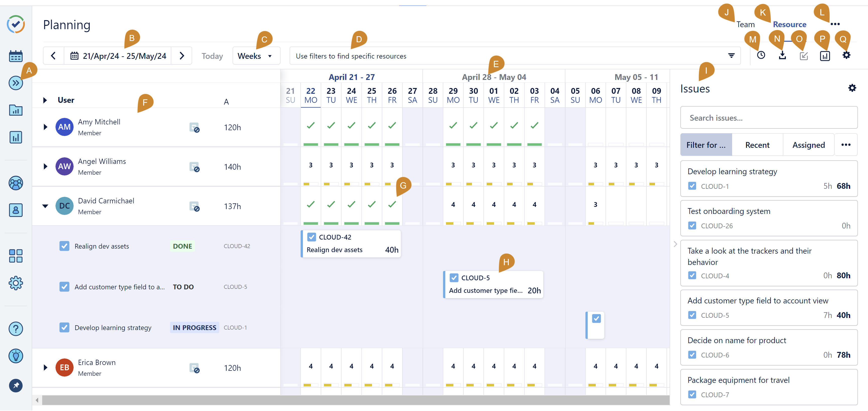Viewport: 868px width, 411px height.
Task: Go to next date range arrow
Action: tap(182, 56)
